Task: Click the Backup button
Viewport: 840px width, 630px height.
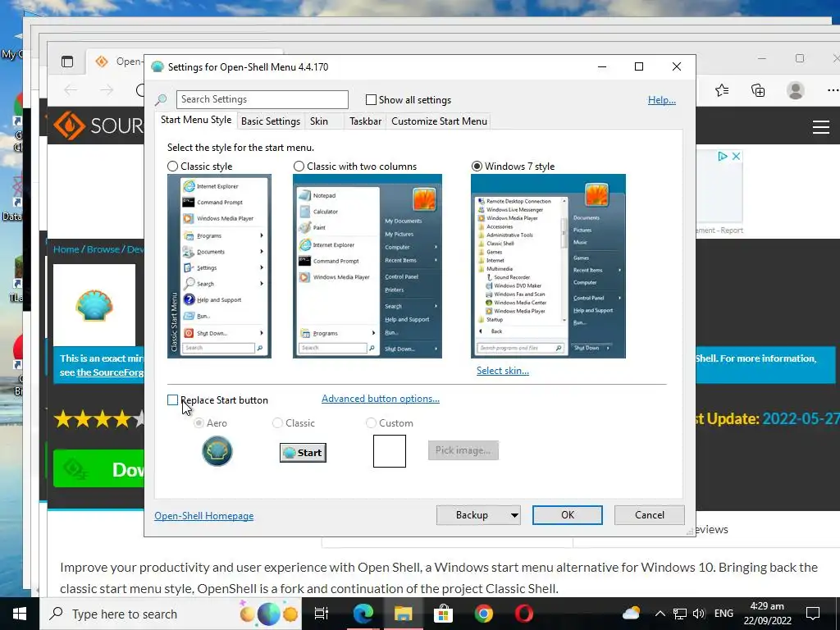Action: point(472,515)
